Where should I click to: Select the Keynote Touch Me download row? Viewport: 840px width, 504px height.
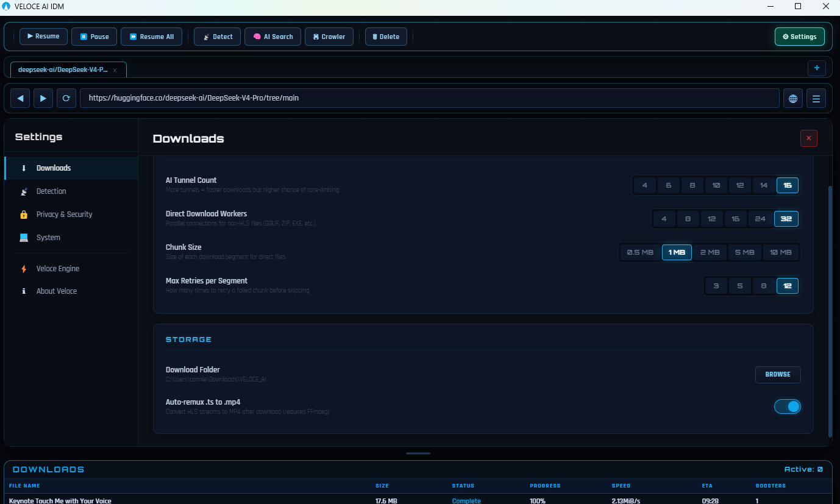click(x=418, y=500)
